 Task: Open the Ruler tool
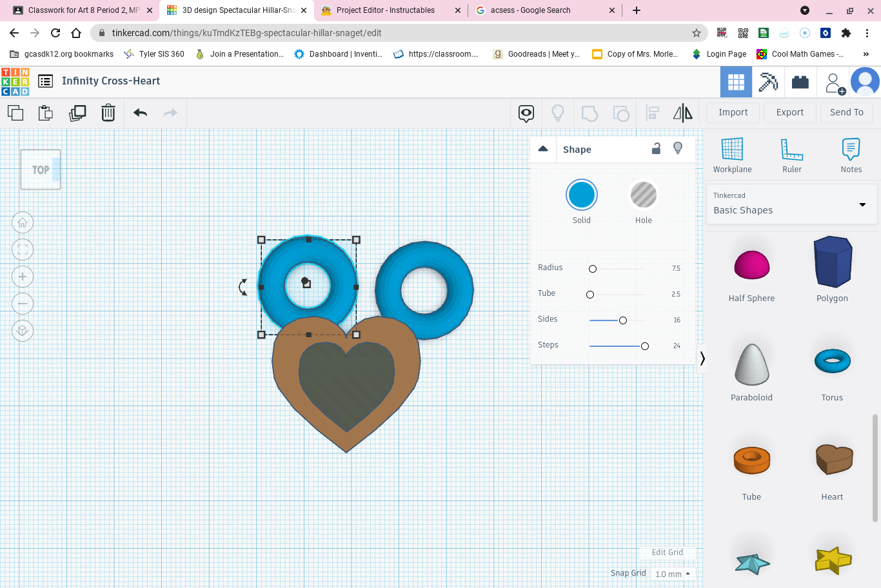coord(791,155)
